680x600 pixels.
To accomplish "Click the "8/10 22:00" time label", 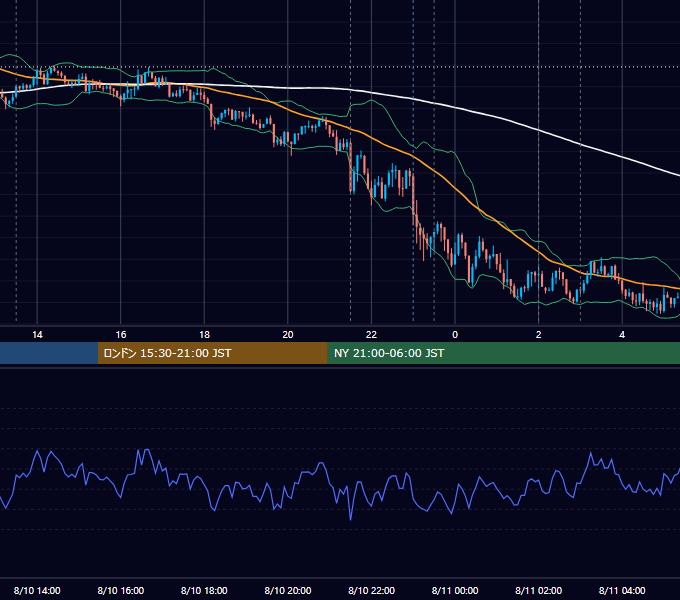I will 371,590.
